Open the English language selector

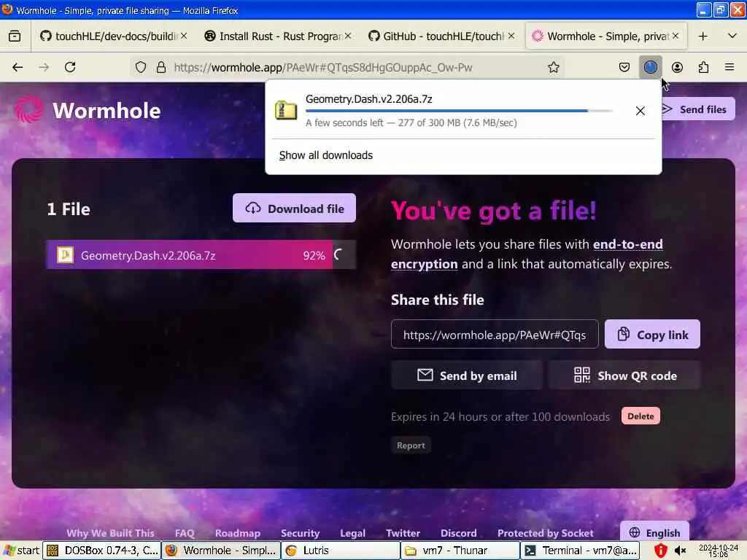click(654, 532)
